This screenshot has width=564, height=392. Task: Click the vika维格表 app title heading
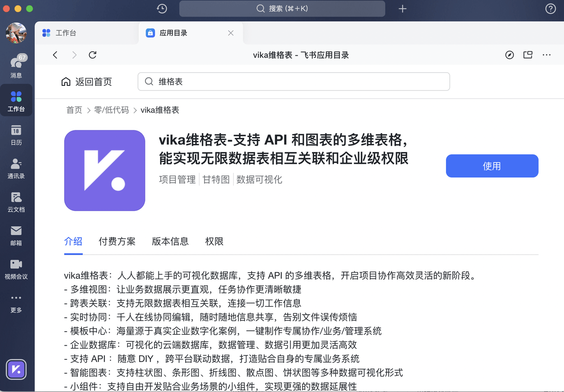284,149
